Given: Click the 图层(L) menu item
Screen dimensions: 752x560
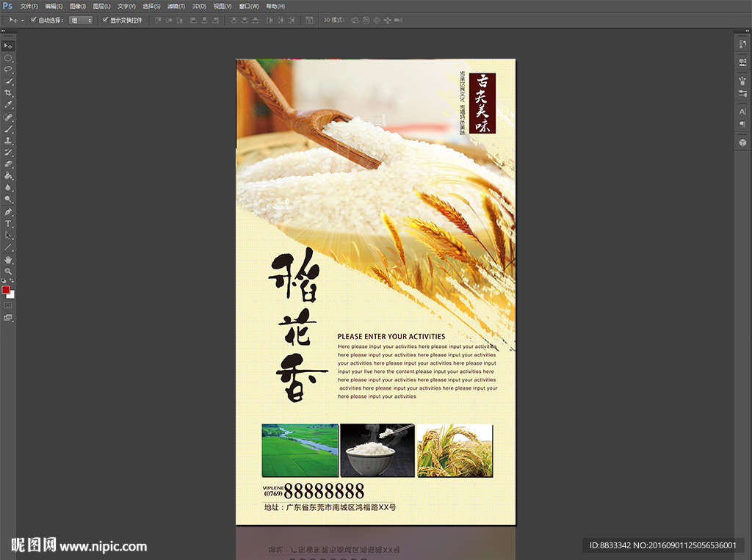Looking at the screenshot, I should (x=101, y=6).
